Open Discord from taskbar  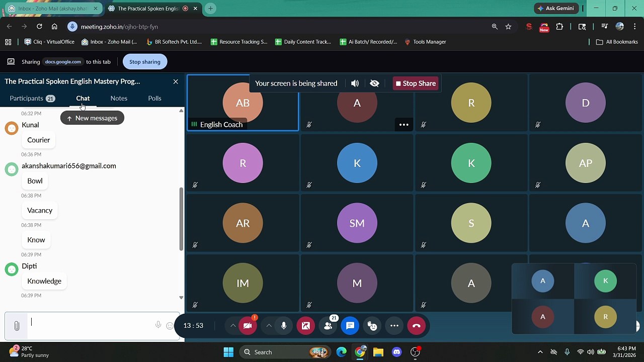(396, 352)
